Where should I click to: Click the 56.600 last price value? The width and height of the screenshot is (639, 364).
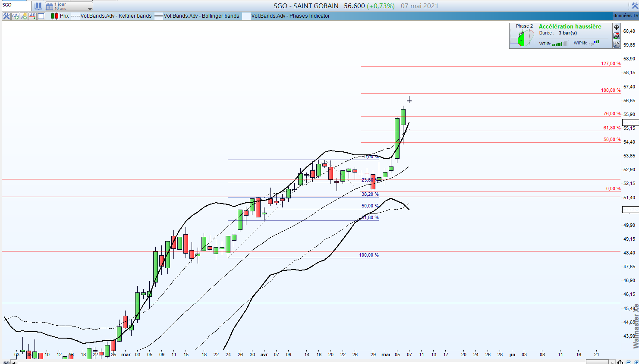click(354, 6)
